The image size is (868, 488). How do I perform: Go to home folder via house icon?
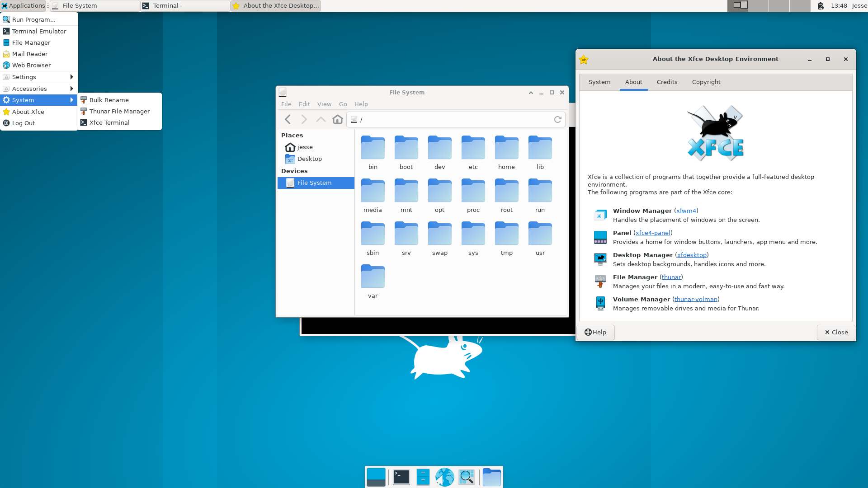click(337, 119)
